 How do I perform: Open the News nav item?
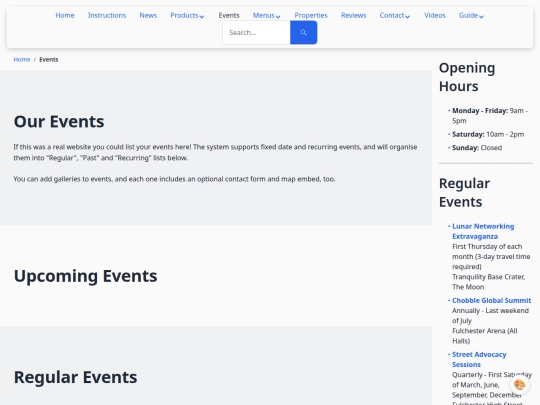[148, 15]
